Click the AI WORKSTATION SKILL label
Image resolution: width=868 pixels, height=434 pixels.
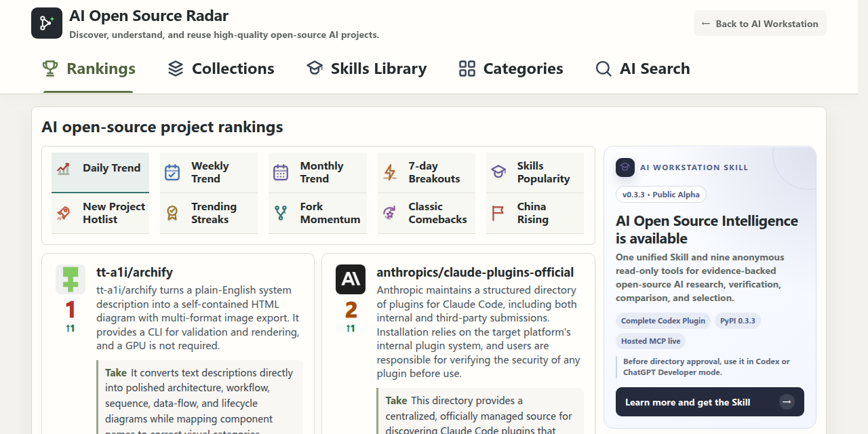coord(694,167)
